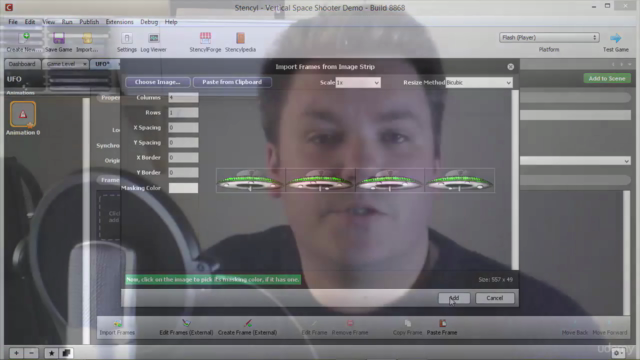Click the Choose Image button
The image size is (640, 360).
(158, 82)
